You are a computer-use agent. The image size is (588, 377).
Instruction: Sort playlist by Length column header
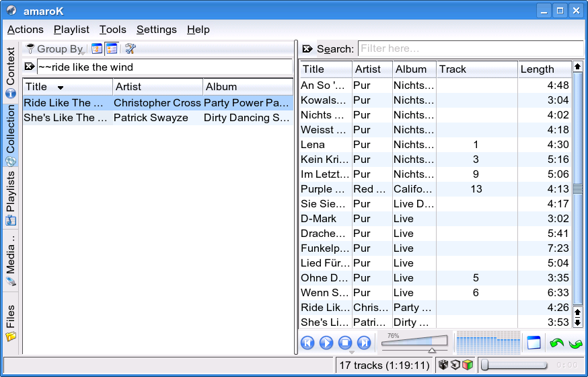[544, 69]
